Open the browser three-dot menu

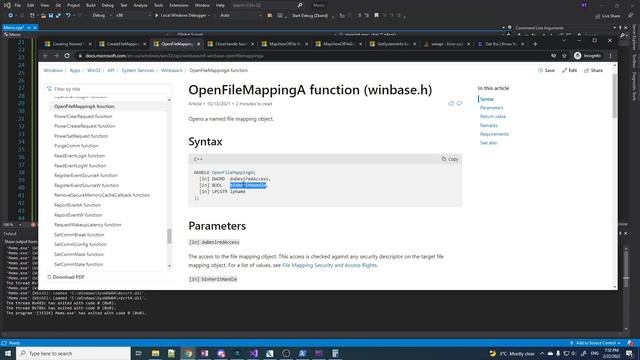(611, 56)
